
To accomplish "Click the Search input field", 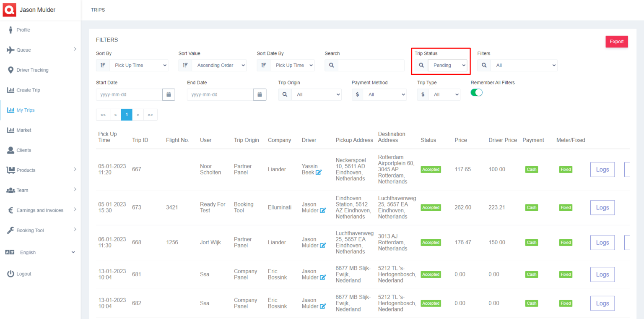I will (x=371, y=65).
